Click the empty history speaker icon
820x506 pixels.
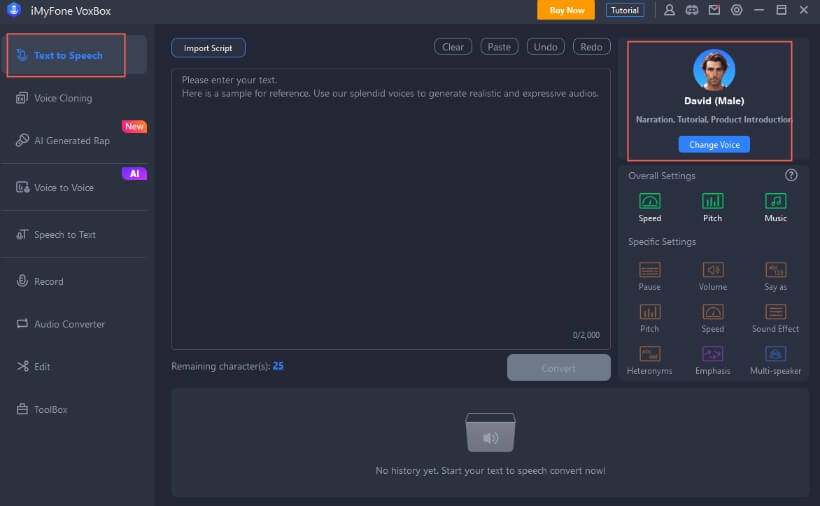491,433
